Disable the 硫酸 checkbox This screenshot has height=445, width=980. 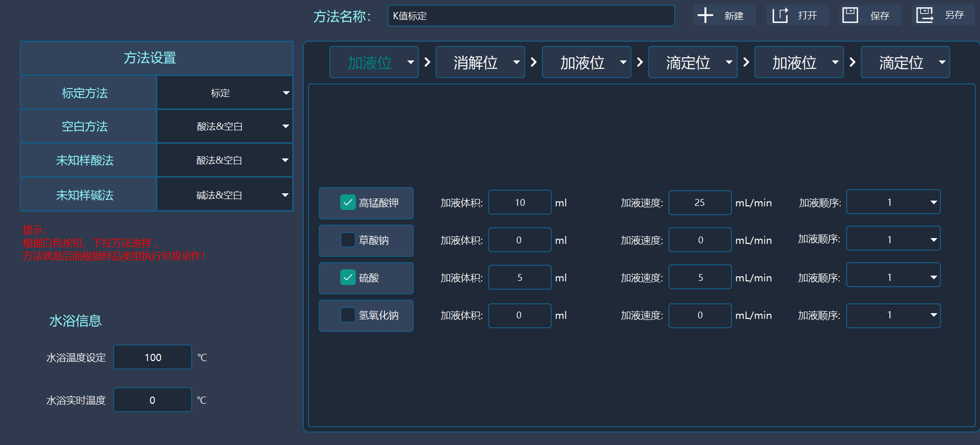(348, 278)
